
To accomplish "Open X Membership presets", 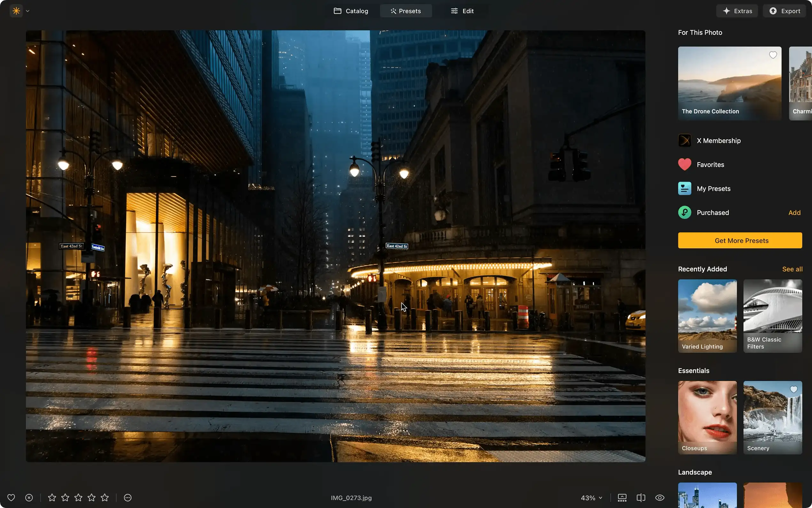I will 718,141.
